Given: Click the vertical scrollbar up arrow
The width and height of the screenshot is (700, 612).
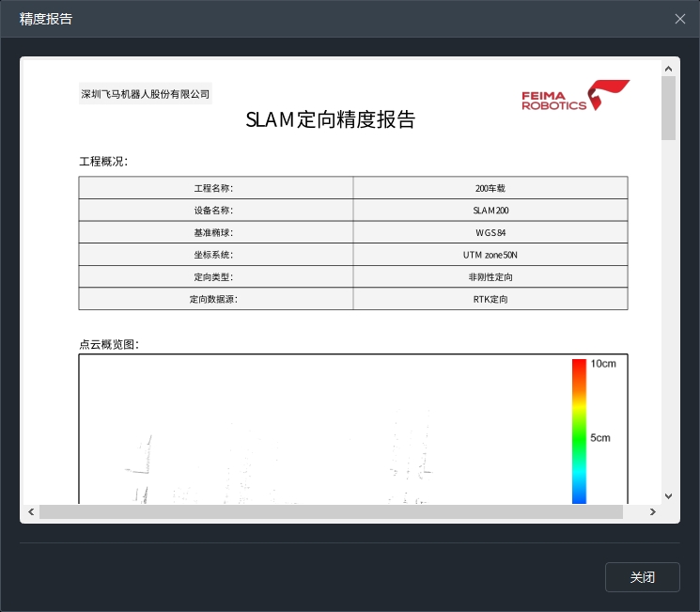Looking at the screenshot, I should point(668,69).
